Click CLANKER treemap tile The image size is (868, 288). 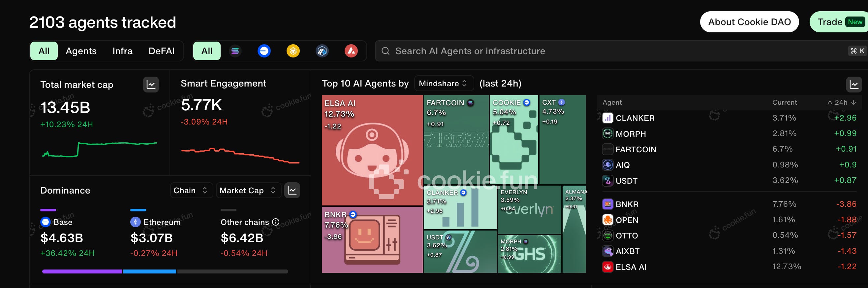(460, 207)
